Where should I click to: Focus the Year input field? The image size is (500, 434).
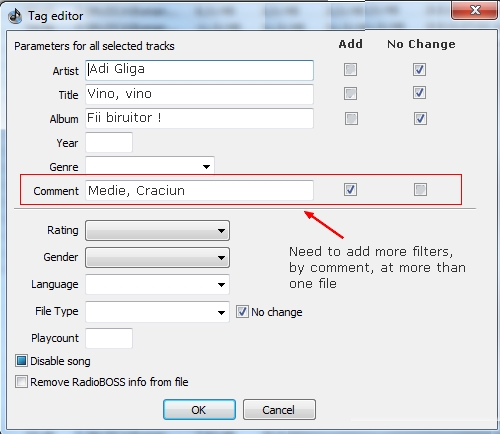tap(109, 142)
